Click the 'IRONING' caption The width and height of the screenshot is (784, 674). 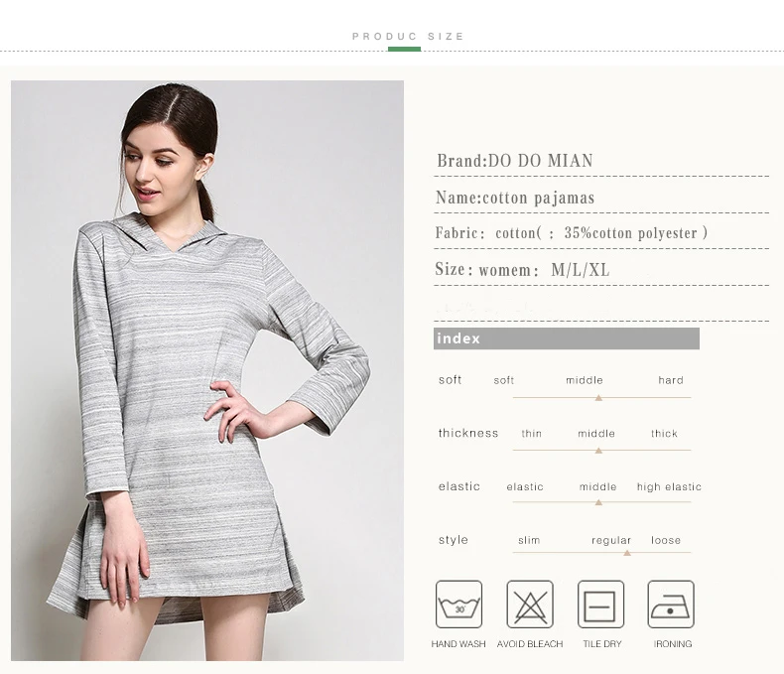pyautogui.click(x=673, y=644)
